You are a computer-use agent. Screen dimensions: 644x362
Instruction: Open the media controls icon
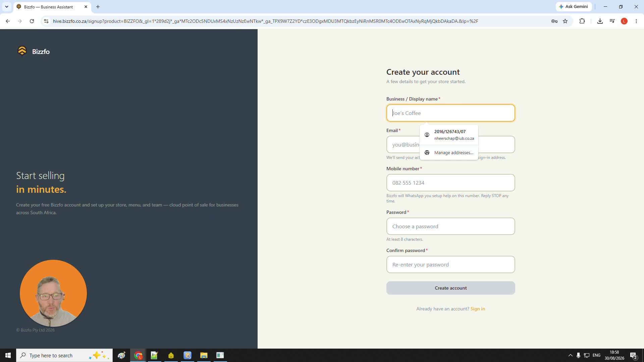click(612, 21)
